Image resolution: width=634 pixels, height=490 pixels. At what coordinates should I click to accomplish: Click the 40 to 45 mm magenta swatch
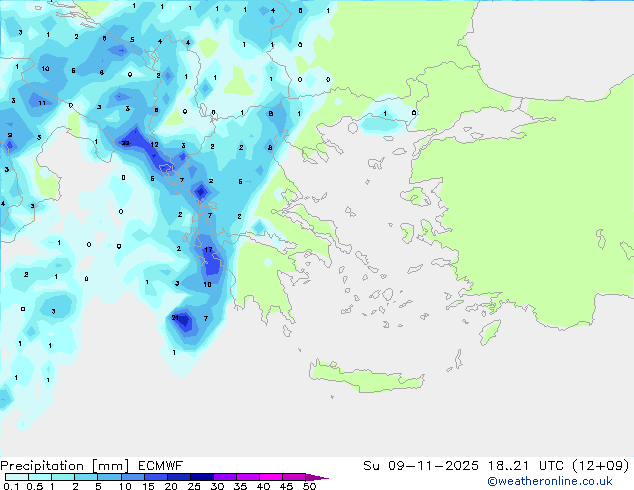(271, 477)
